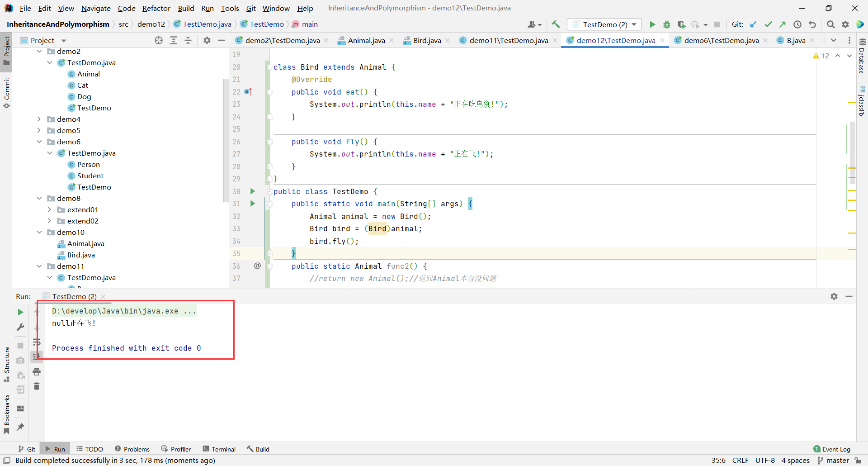This screenshot has height=466, width=868.
Task: Run the TestDemo (2) configuration from toolbar
Action: click(x=652, y=24)
